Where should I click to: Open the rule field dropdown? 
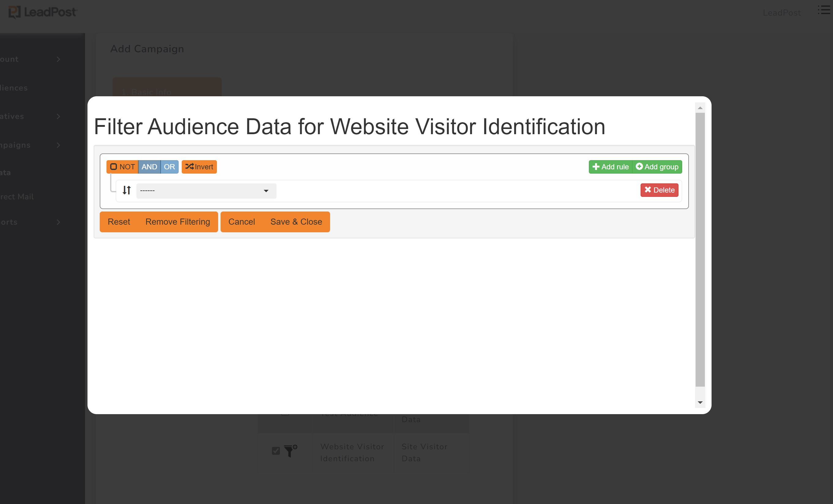click(206, 190)
